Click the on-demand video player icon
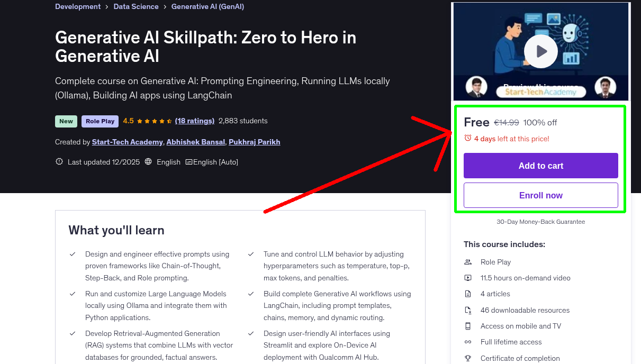 tap(468, 277)
